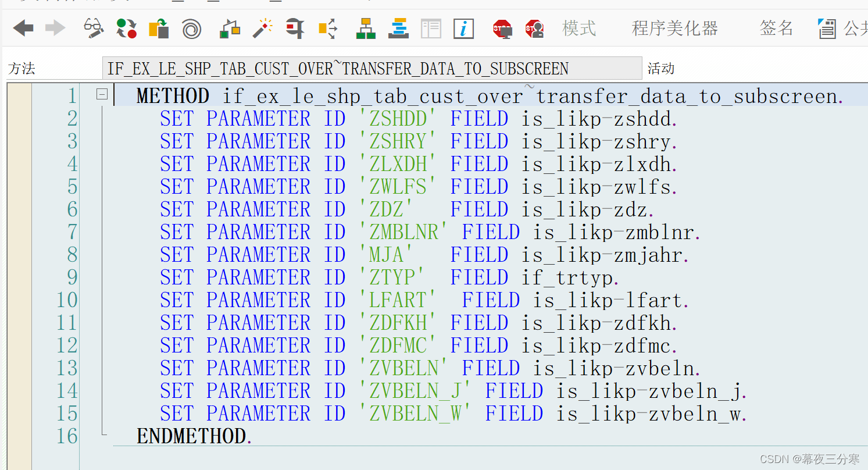This screenshot has height=470, width=868.
Task: Click the magic wand toolbar icon
Action: click(x=262, y=27)
